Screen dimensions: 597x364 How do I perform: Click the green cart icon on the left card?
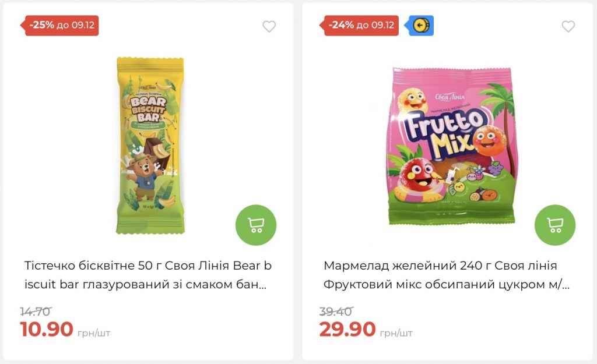coord(255,225)
